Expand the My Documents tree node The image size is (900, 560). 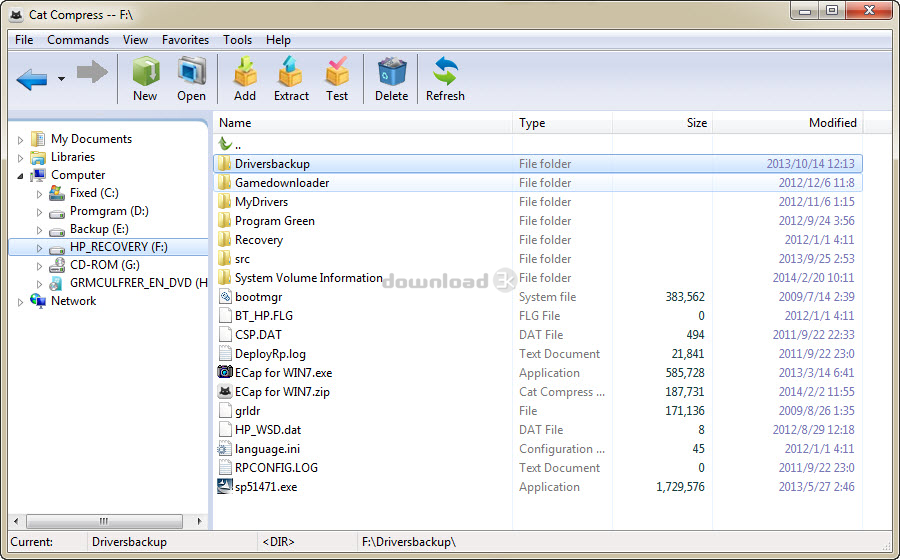click(x=20, y=140)
